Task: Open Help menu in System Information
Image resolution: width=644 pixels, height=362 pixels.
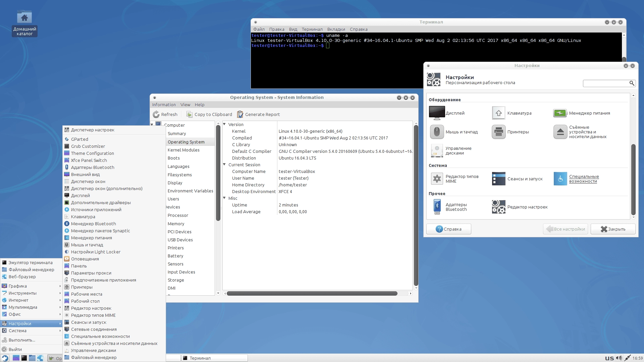Action: point(200,105)
